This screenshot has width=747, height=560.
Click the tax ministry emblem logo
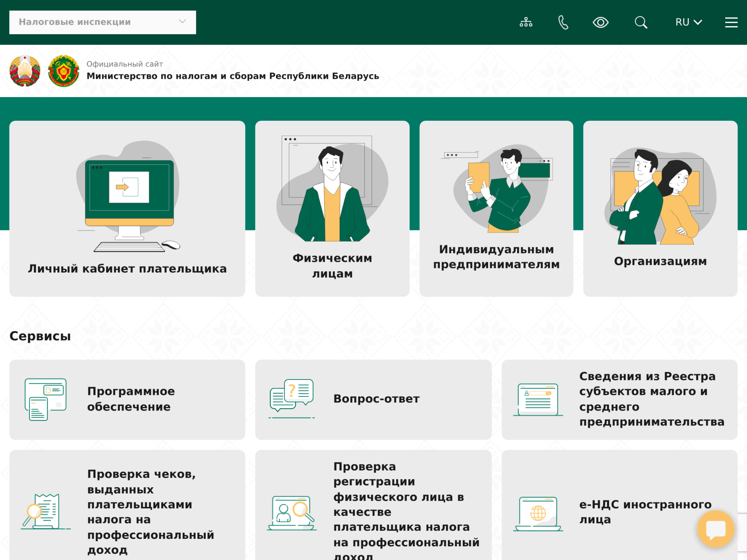click(63, 71)
